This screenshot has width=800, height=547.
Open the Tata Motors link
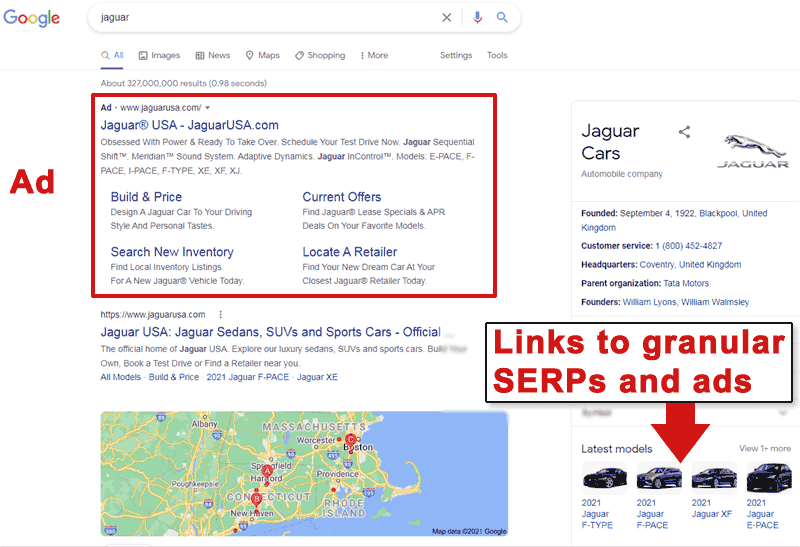coord(686,284)
